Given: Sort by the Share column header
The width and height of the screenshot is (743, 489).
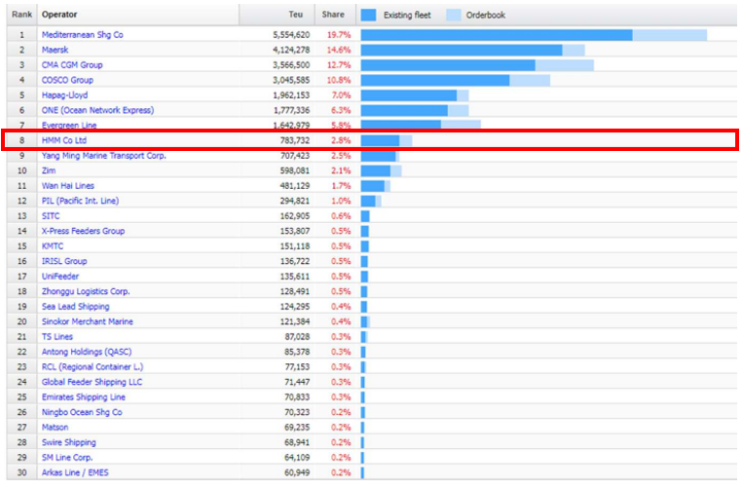Looking at the screenshot, I should (333, 14).
